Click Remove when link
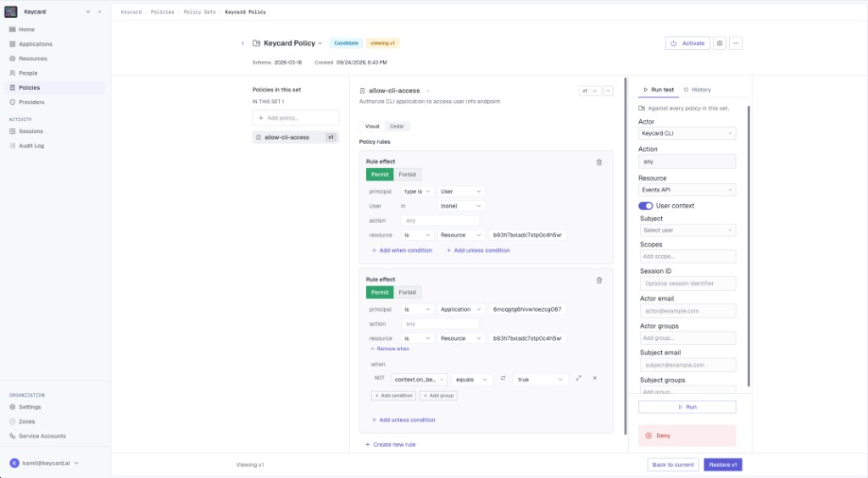This screenshot has width=868, height=478. coord(390,349)
